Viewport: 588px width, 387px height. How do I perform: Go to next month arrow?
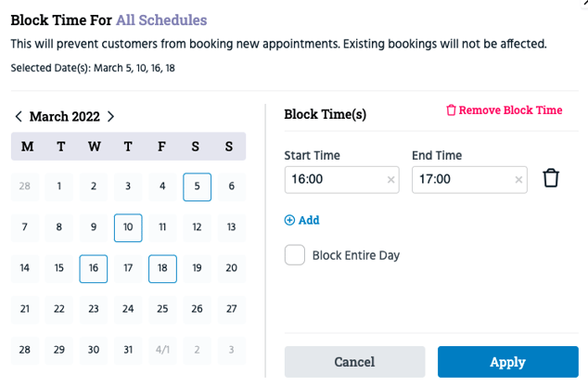(110, 116)
